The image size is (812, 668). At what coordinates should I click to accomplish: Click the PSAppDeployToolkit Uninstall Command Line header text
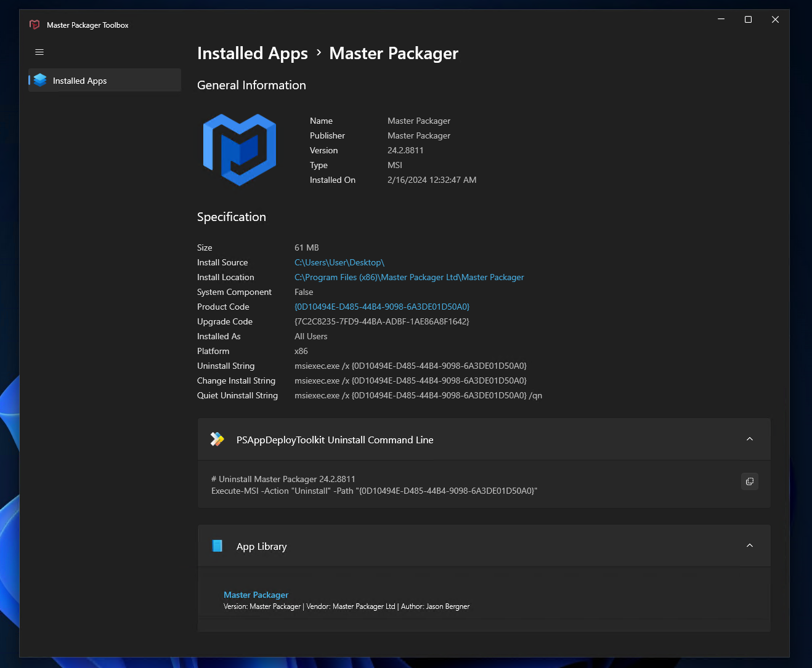pyautogui.click(x=335, y=440)
